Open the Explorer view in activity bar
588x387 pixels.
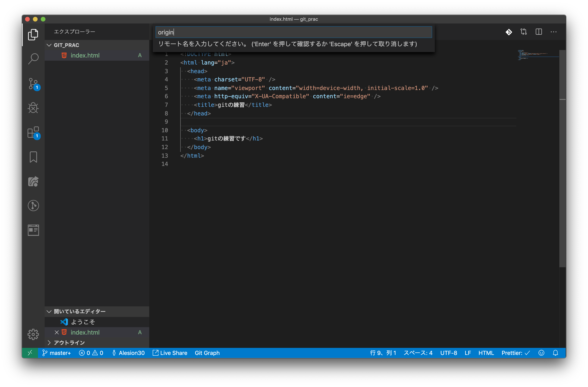point(33,35)
